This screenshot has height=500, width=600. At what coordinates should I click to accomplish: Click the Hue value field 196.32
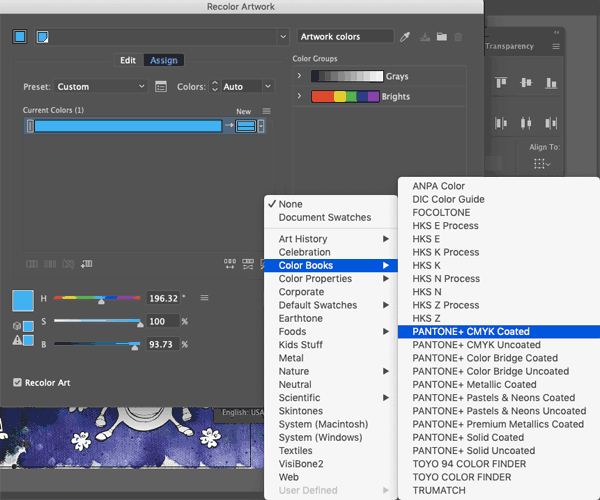click(x=163, y=298)
